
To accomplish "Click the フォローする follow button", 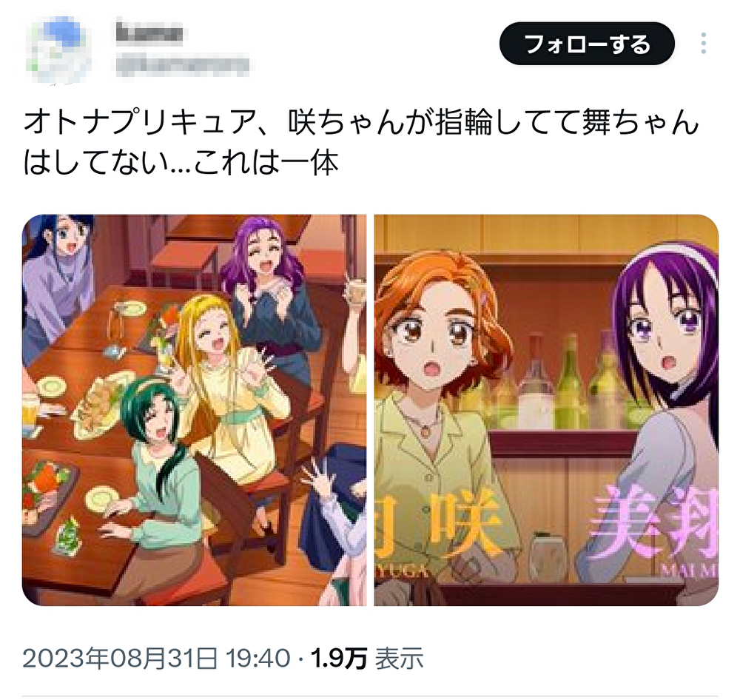I will [x=587, y=44].
